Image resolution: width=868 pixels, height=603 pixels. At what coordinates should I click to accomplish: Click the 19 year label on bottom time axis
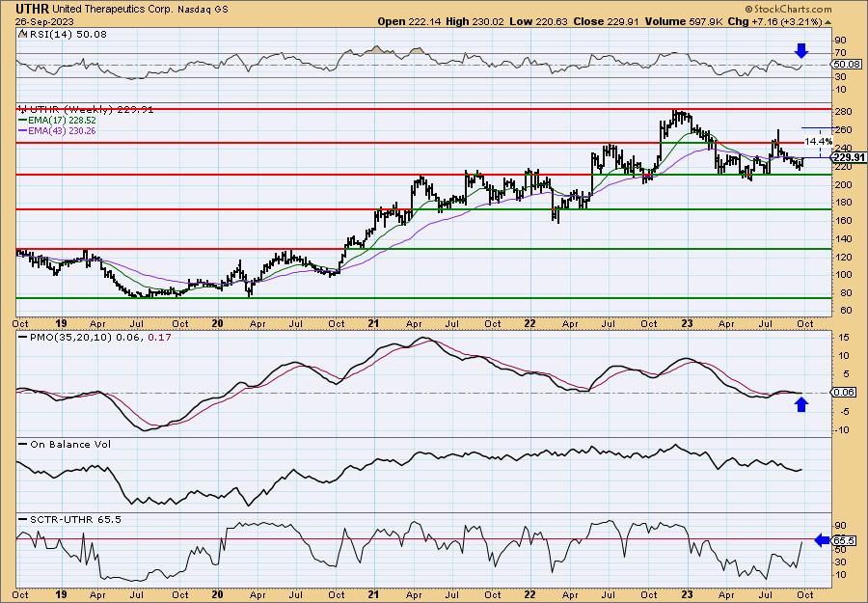(61, 594)
